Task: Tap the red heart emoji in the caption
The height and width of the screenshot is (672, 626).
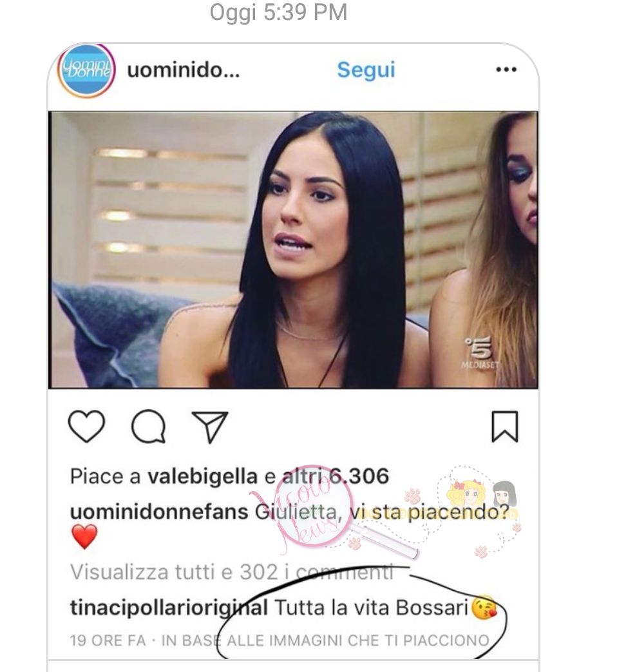Action: click(84, 537)
